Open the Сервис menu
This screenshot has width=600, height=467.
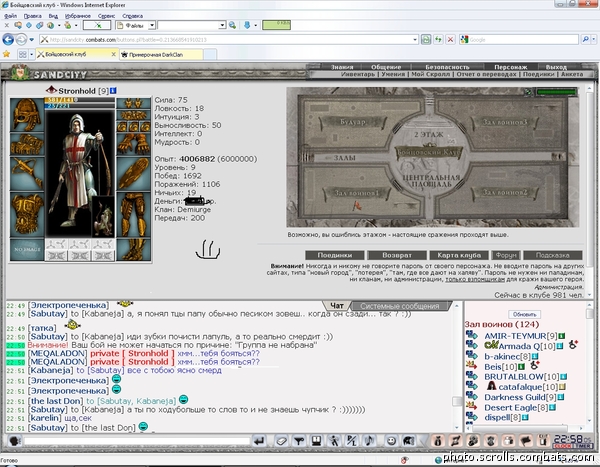106,16
